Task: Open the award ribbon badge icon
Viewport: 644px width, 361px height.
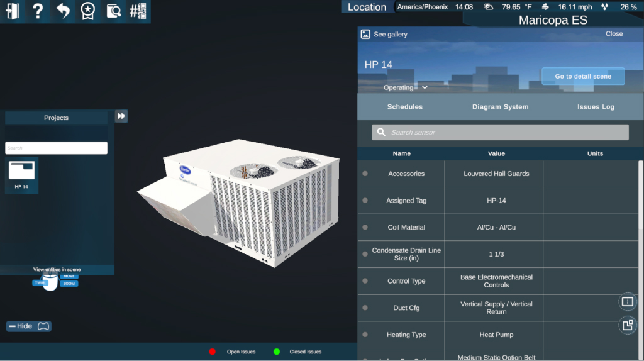Action: (88, 11)
